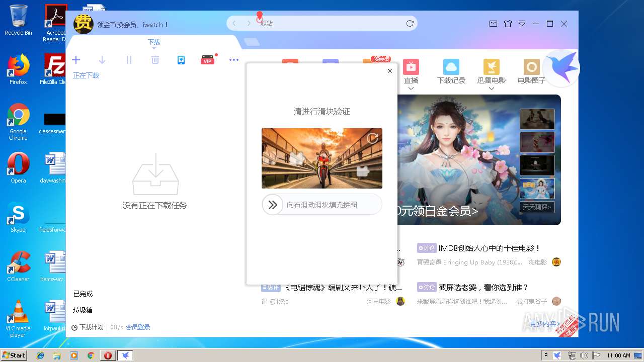Image resolution: width=644 pixels, height=362 pixels.
Task: Select the first banner side thumbnail
Action: 537,119
